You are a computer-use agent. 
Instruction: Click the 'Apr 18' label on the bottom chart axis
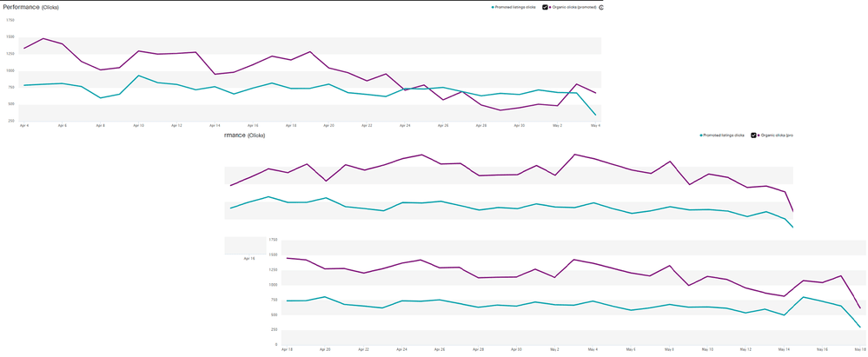tap(287, 350)
